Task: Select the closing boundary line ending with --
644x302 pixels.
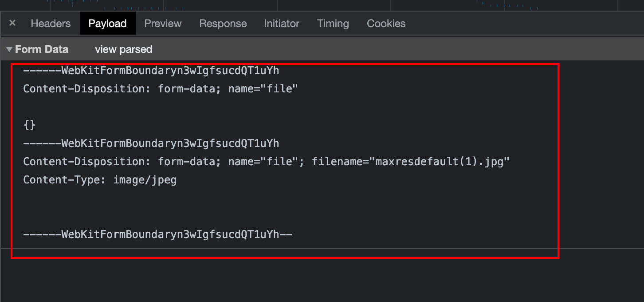Action: 158,234
